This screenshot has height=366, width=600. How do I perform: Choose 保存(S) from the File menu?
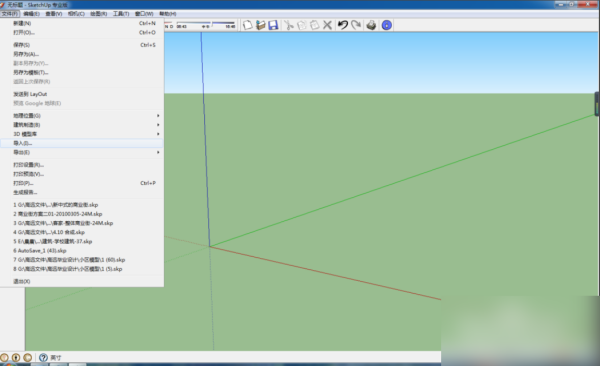pos(82,45)
